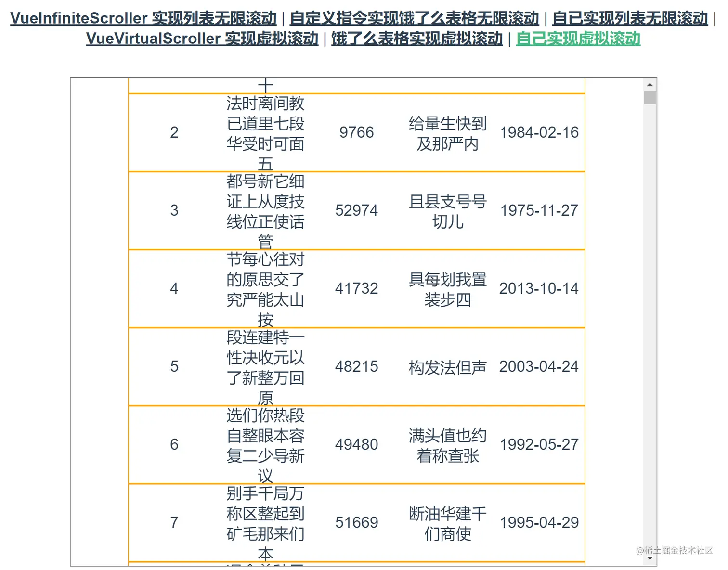728x570 pixels.
Task: Click the cell containing 且县支号号切儿
Action: [447, 210]
